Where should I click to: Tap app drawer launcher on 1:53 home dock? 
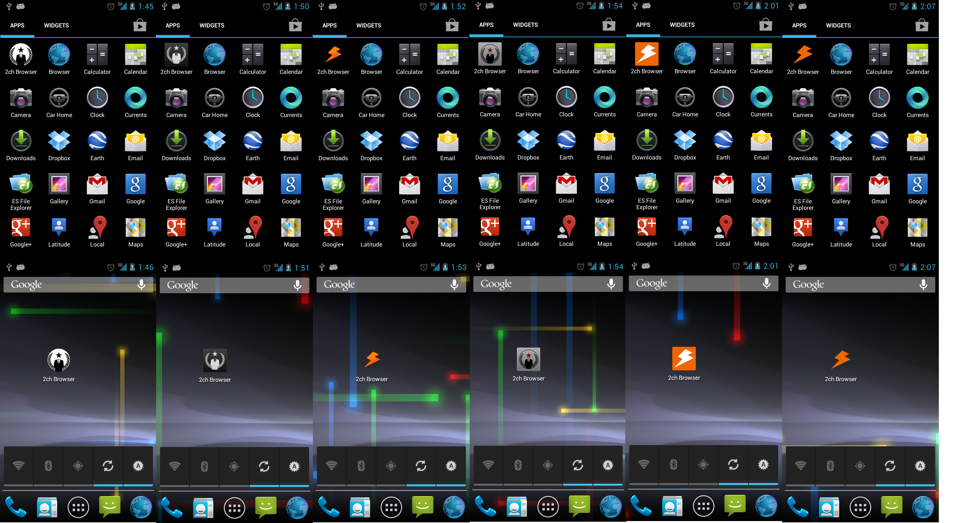[391, 507]
